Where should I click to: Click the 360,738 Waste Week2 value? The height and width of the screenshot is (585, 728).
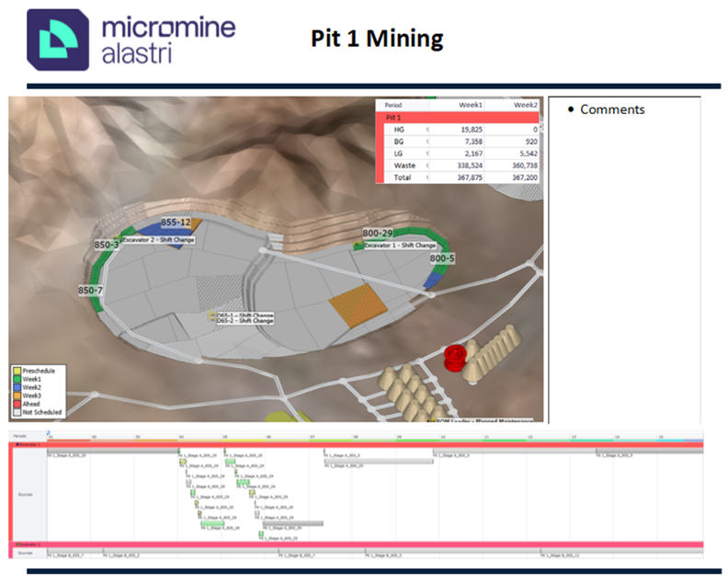pyautogui.click(x=525, y=166)
